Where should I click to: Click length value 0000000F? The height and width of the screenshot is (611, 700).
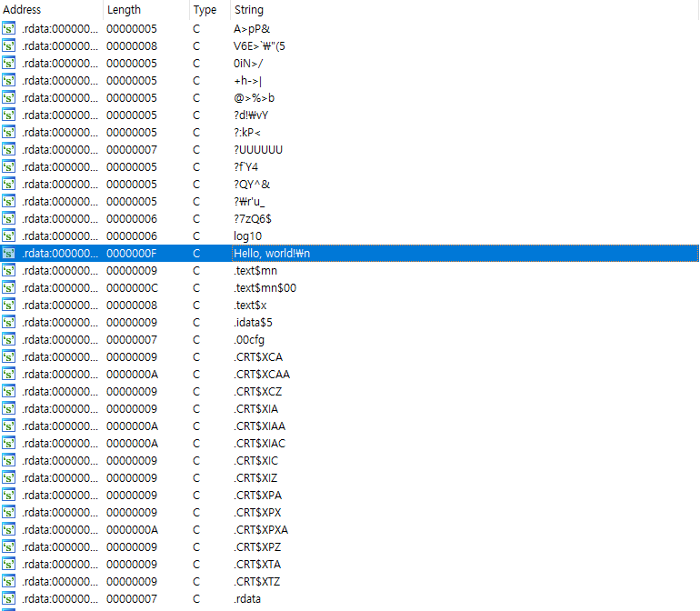tap(132, 254)
